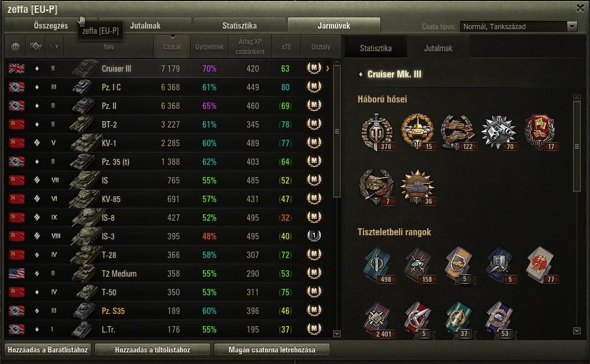Click the vehicle type column header icon

click(x=36, y=47)
